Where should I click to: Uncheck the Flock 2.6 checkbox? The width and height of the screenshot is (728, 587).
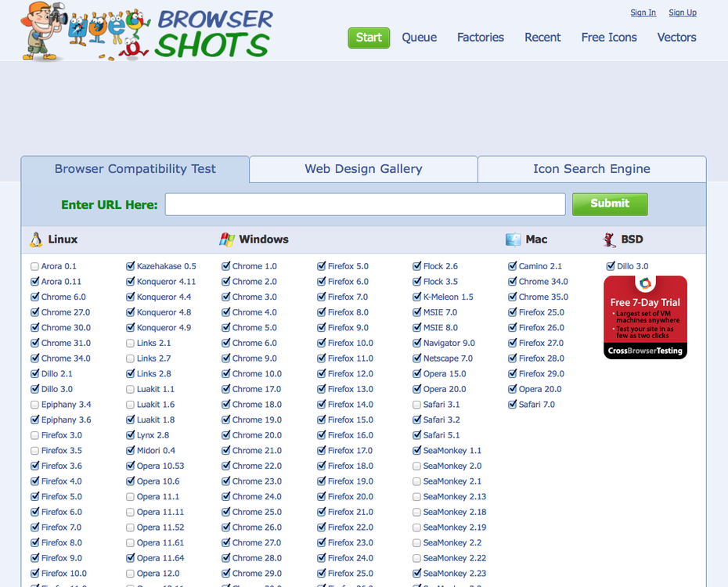[417, 266]
